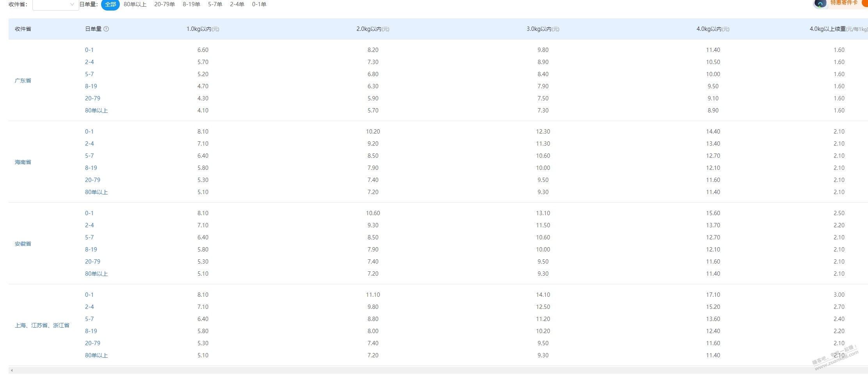Image resolution: width=868 pixels, height=378 pixels.
Task: Filter by 8-19单 daily volume
Action: pos(192,4)
